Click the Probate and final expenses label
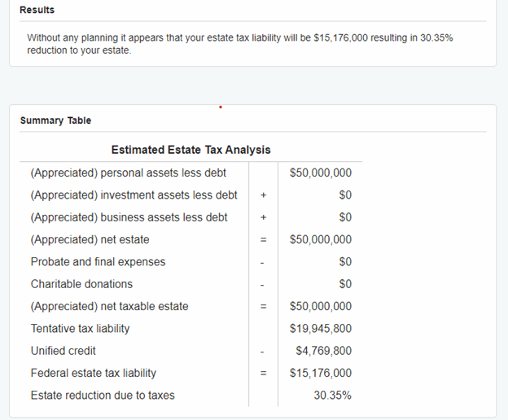The width and height of the screenshot is (508, 420). pyautogui.click(x=98, y=262)
